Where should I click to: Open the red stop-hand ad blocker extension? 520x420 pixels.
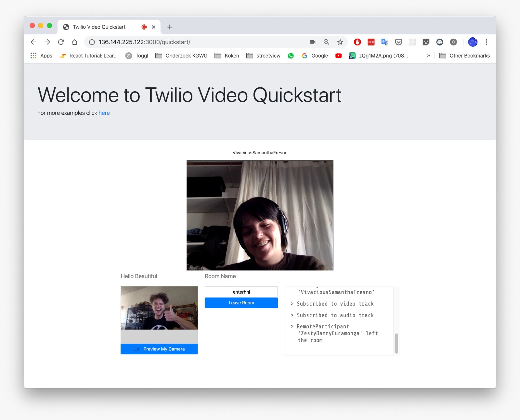(357, 42)
